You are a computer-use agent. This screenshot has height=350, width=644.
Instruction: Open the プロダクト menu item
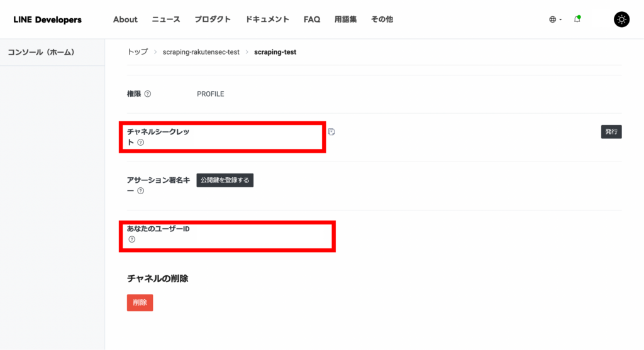pos(213,19)
